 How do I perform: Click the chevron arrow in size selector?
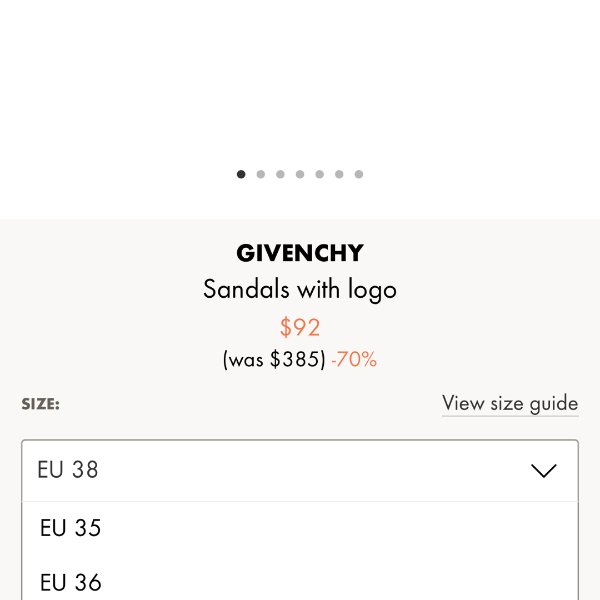coord(543,470)
